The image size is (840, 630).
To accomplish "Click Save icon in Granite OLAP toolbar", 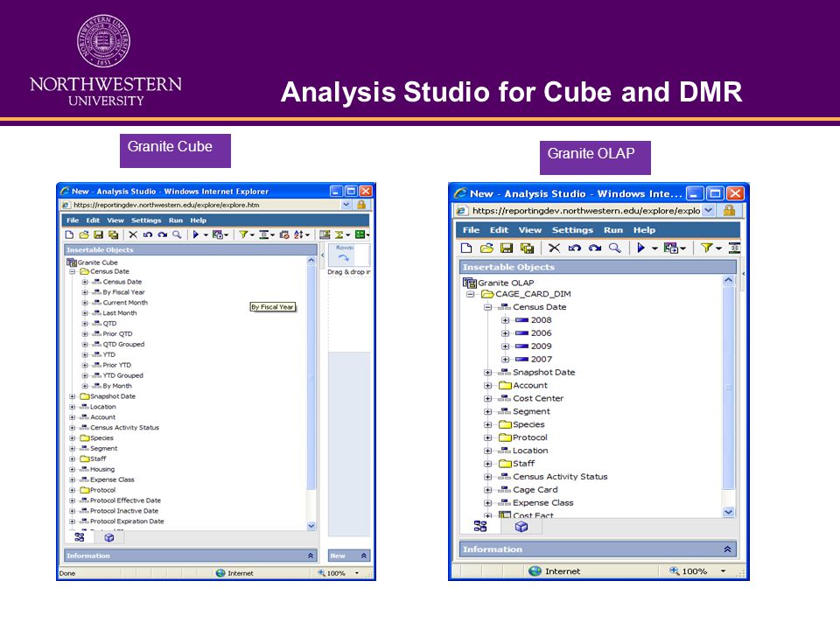I will [507, 248].
